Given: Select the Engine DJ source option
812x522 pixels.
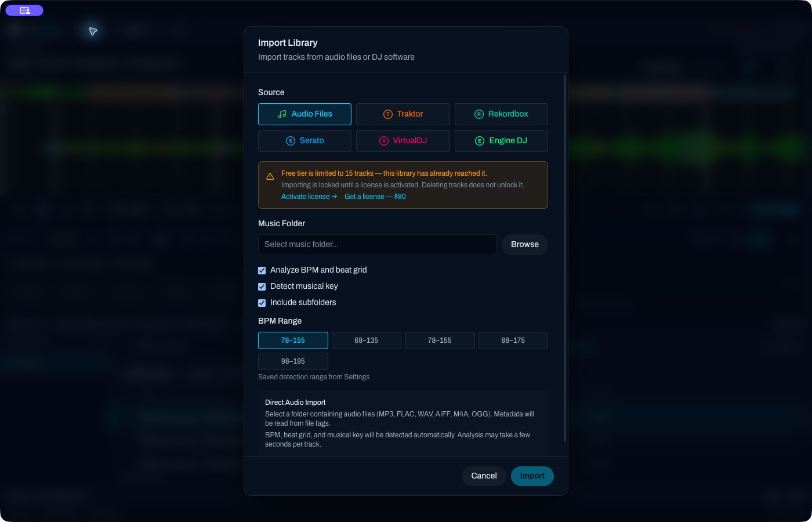Looking at the screenshot, I should 501,141.
